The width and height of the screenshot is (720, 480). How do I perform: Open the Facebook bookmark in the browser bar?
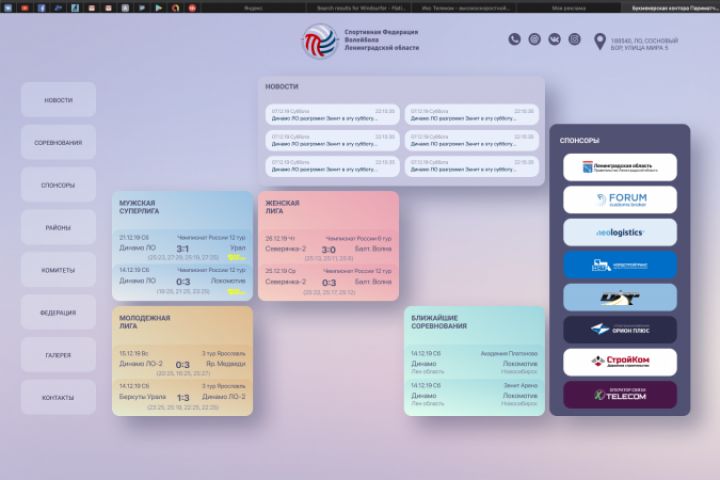41,7
